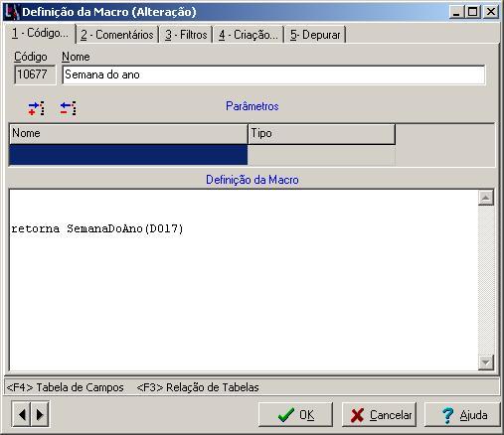Click the application icon in title bar
This screenshot has height=435, width=504.
tap(12, 12)
